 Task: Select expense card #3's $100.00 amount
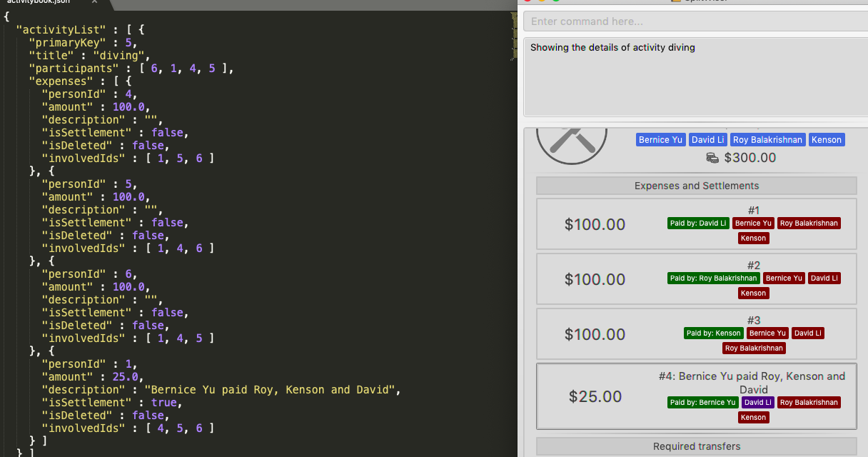click(595, 334)
